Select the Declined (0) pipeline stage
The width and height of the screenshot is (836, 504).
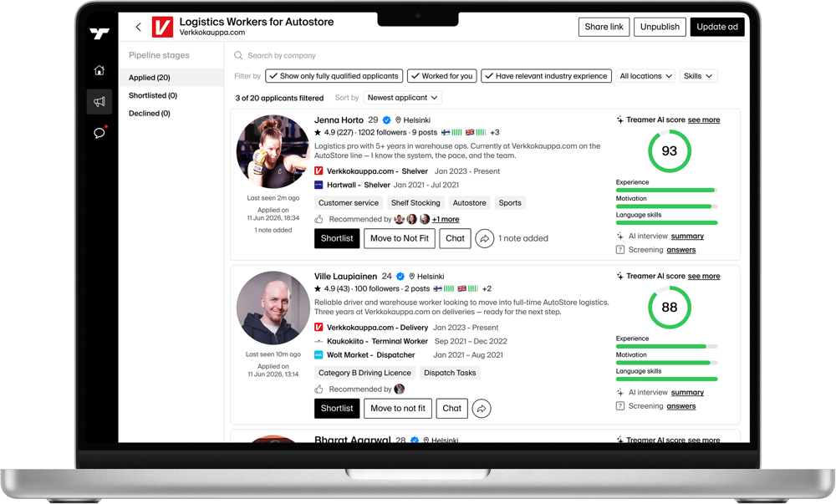pos(150,114)
